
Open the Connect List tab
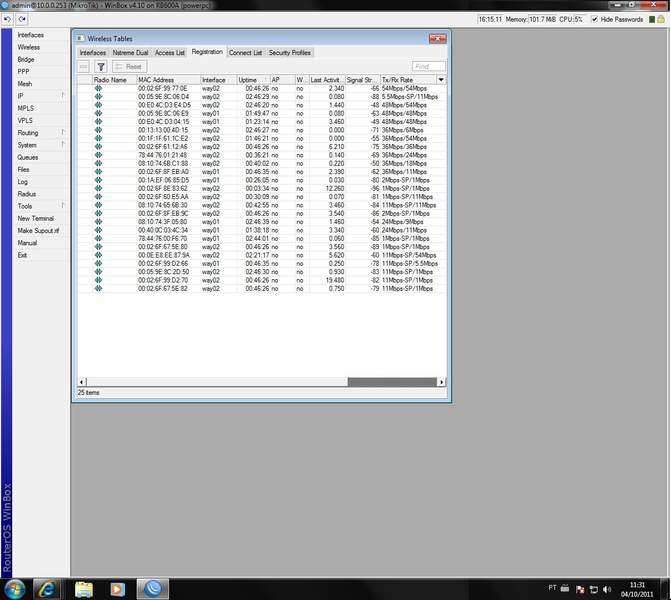(x=245, y=53)
